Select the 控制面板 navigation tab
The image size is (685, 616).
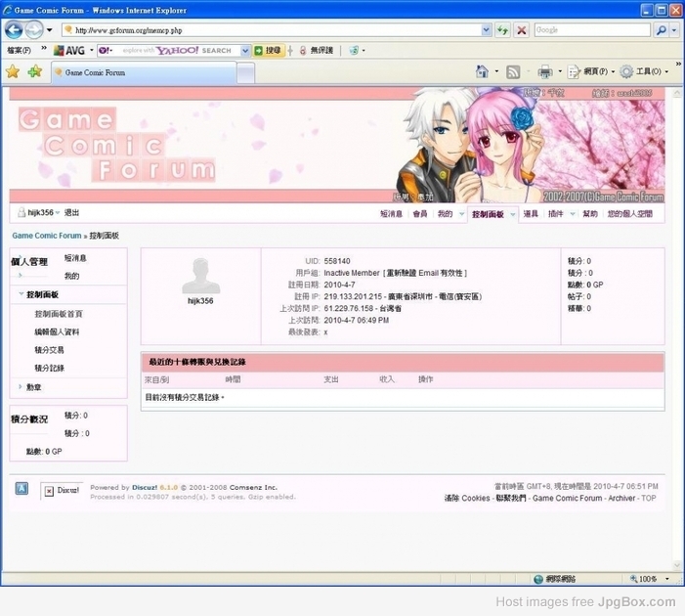click(488, 214)
